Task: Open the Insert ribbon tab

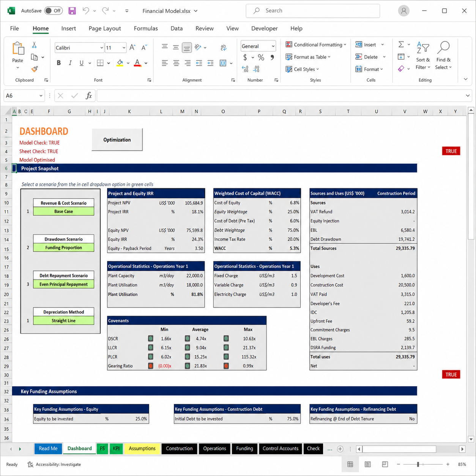Action: point(69,28)
